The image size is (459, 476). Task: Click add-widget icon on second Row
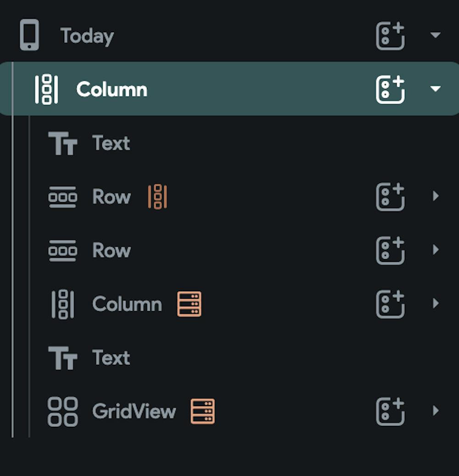390,250
